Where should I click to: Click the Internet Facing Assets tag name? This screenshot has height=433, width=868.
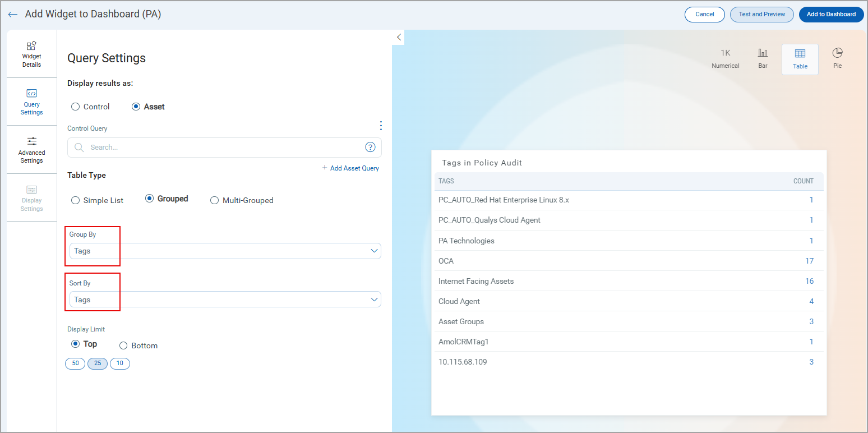tap(476, 281)
